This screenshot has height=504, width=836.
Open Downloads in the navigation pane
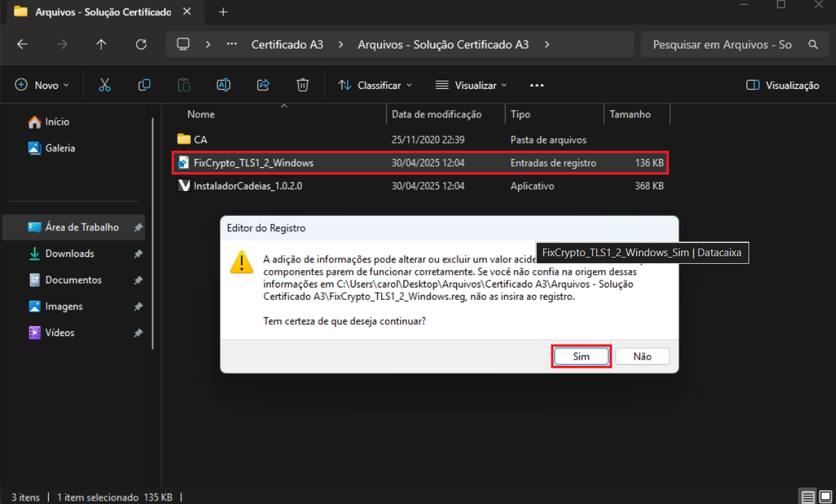(x=69, y=253)
